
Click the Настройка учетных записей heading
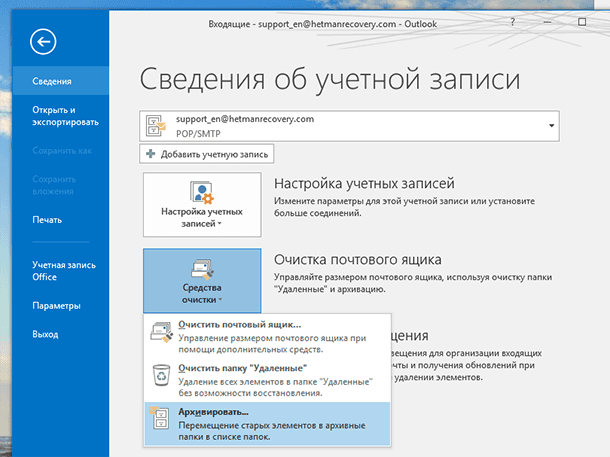point(364,183)
